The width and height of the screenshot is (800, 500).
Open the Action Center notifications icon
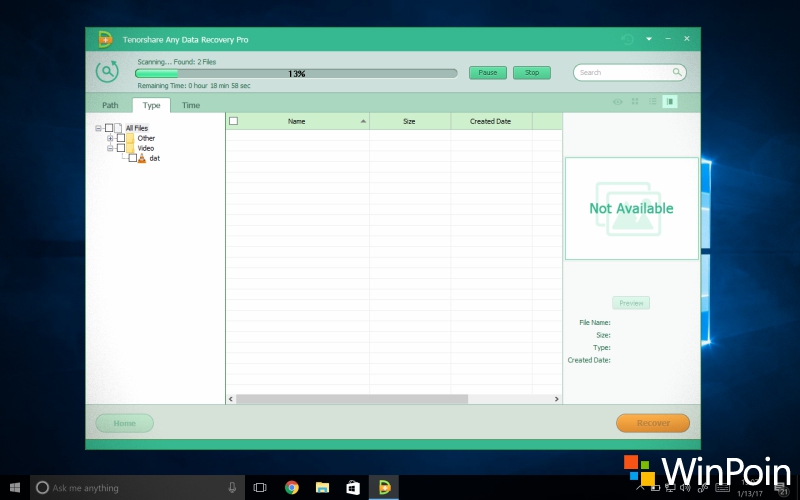[782, 489]
